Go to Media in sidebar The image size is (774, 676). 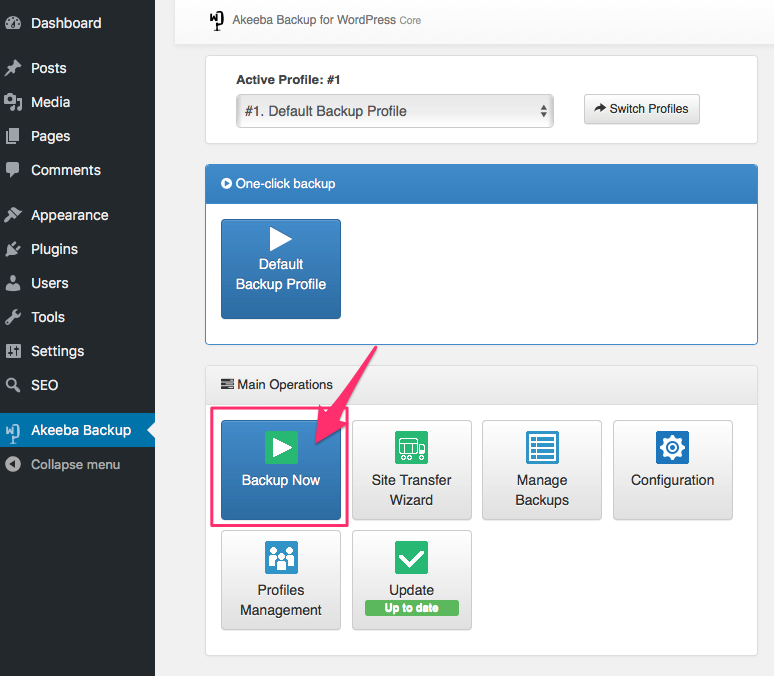[50, 102]
